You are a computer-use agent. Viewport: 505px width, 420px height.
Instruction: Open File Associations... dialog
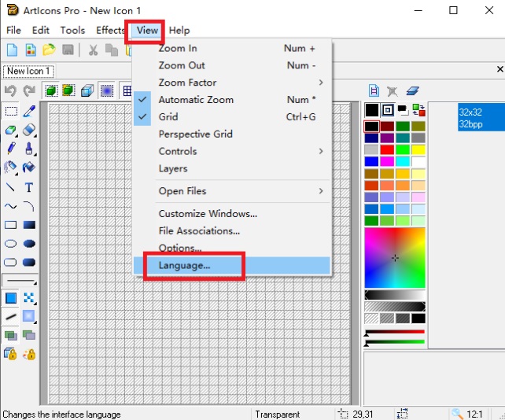232,231
